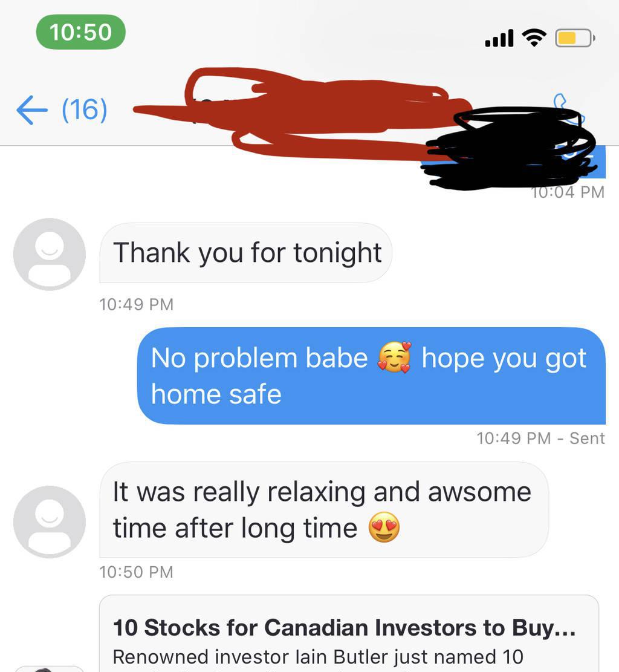The height and width of the screenshot is (672, 619).
Task: Tap the "Renowned investor Iain Butler" description
Action: click(x=318, y=656)
